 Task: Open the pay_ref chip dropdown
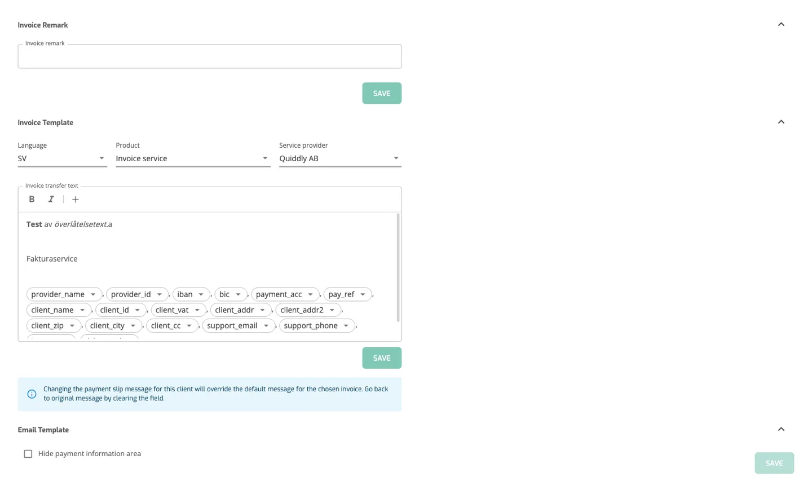click(x=363, y=294)
